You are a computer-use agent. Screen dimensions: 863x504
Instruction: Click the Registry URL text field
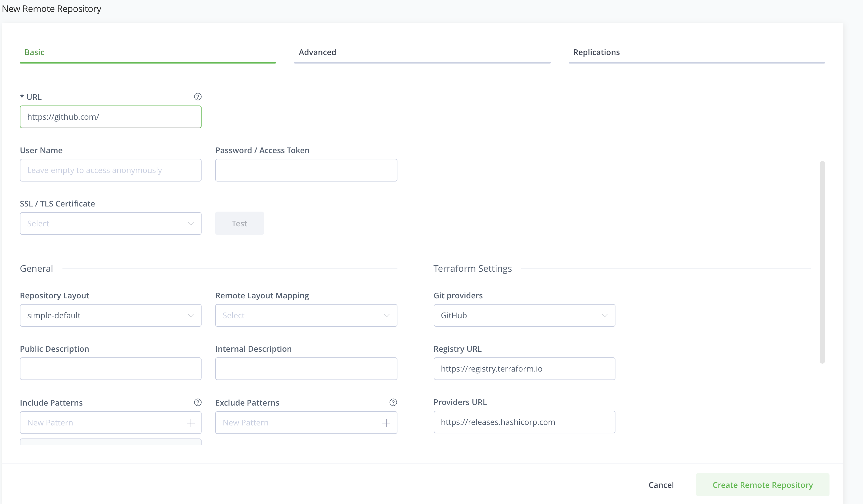(x=524, y=369)
